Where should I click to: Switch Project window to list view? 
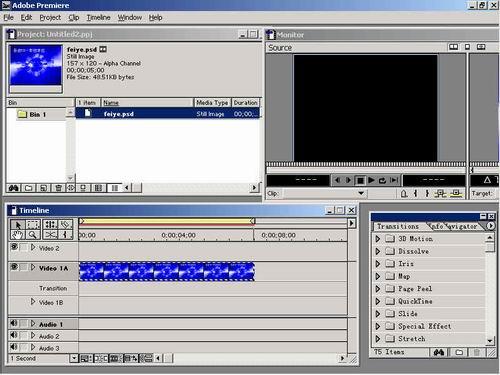114,188
